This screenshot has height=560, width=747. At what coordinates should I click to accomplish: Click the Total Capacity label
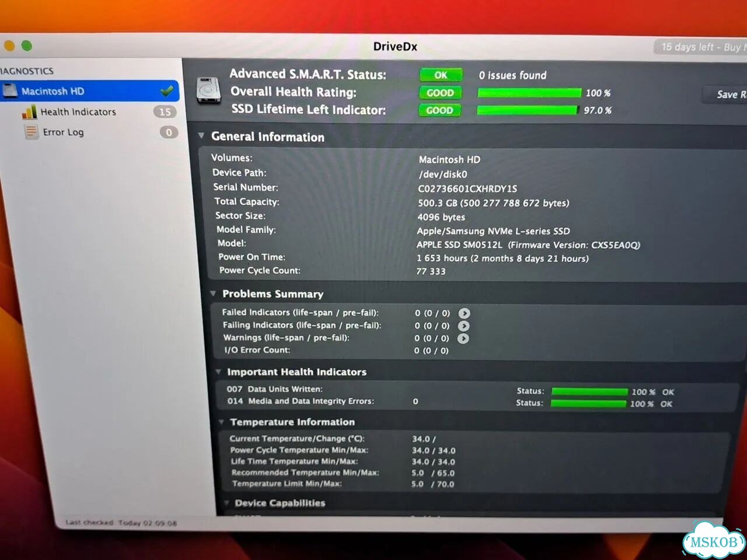(246, 201)
